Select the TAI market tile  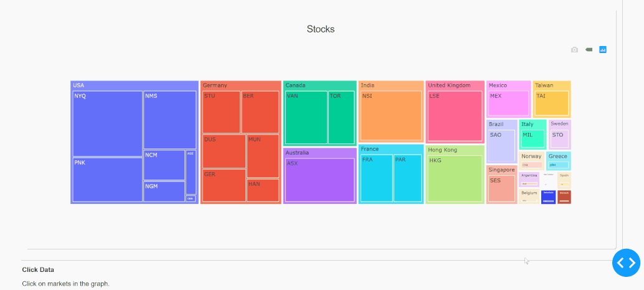pyautogui.click(x=552, y=104)
